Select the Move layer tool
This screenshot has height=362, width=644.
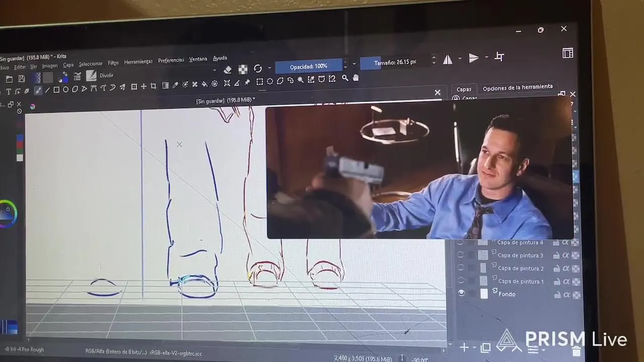tap(144, 86)
